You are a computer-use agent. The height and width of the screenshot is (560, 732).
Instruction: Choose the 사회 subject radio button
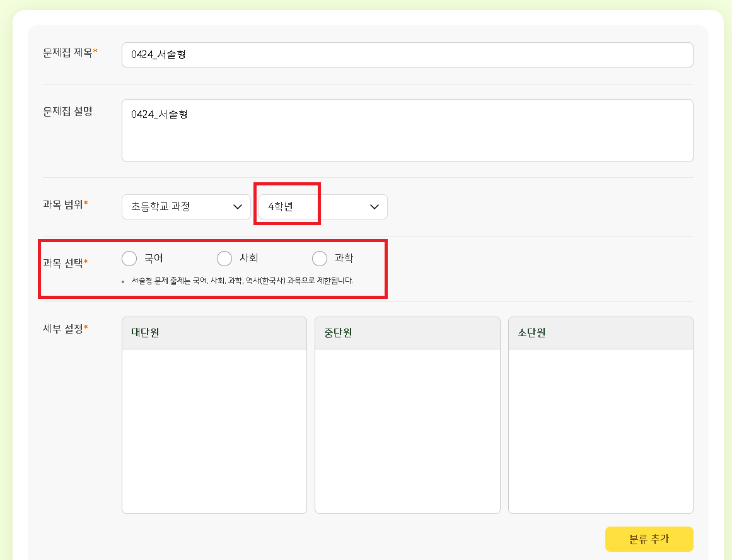click(224, 259)
